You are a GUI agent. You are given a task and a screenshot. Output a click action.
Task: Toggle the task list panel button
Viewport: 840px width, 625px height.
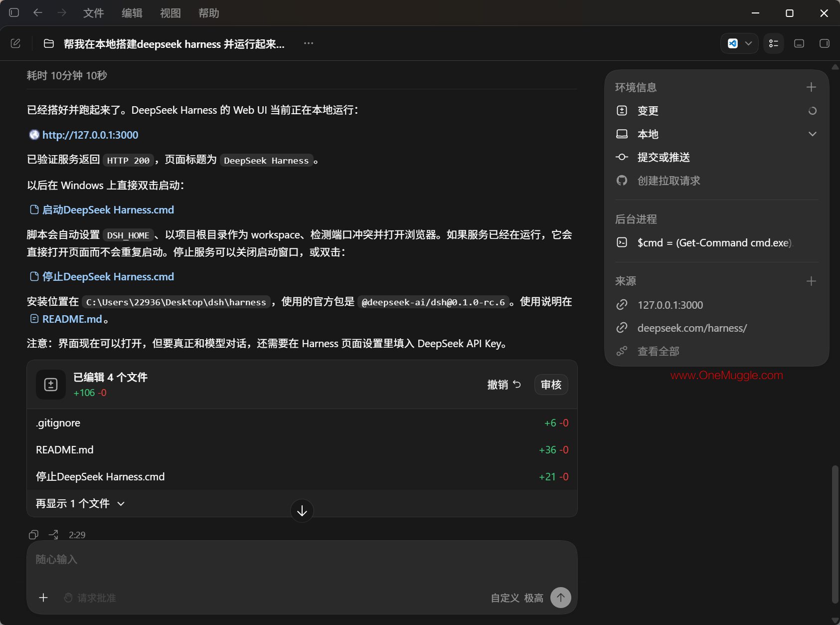[x=774, y=43]
